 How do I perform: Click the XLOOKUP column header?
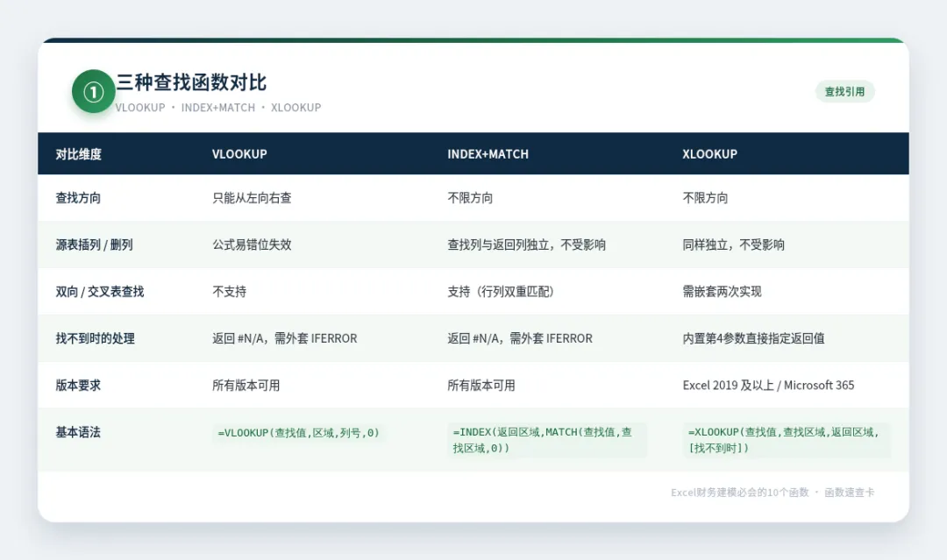pos(709,154)
